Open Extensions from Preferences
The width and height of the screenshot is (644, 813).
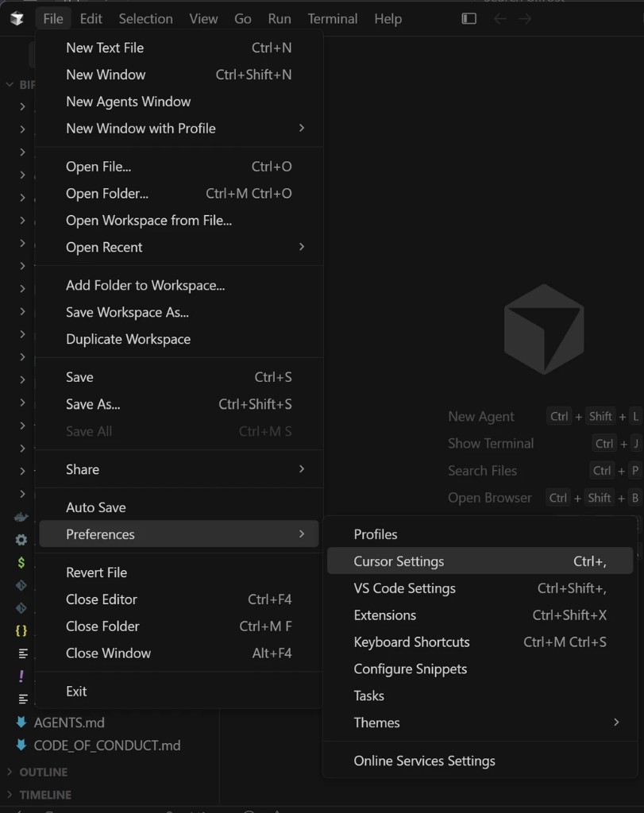(480, 615)
